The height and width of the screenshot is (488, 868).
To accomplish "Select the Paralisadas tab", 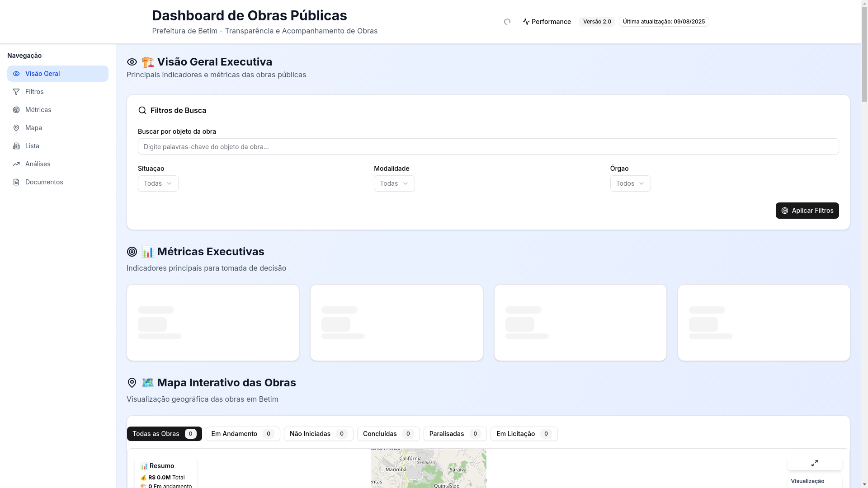I will [455, 434].
